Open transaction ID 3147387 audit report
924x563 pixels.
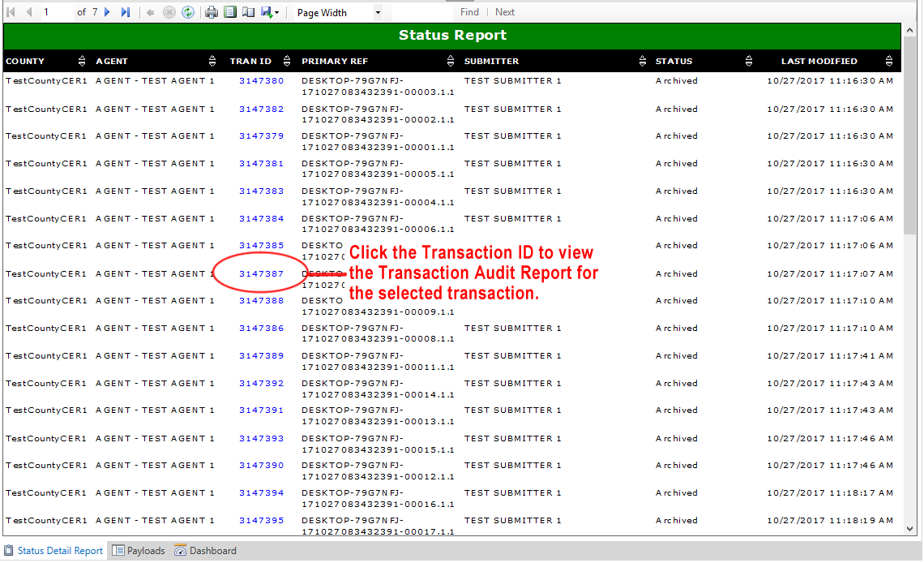tap(261, 274)
